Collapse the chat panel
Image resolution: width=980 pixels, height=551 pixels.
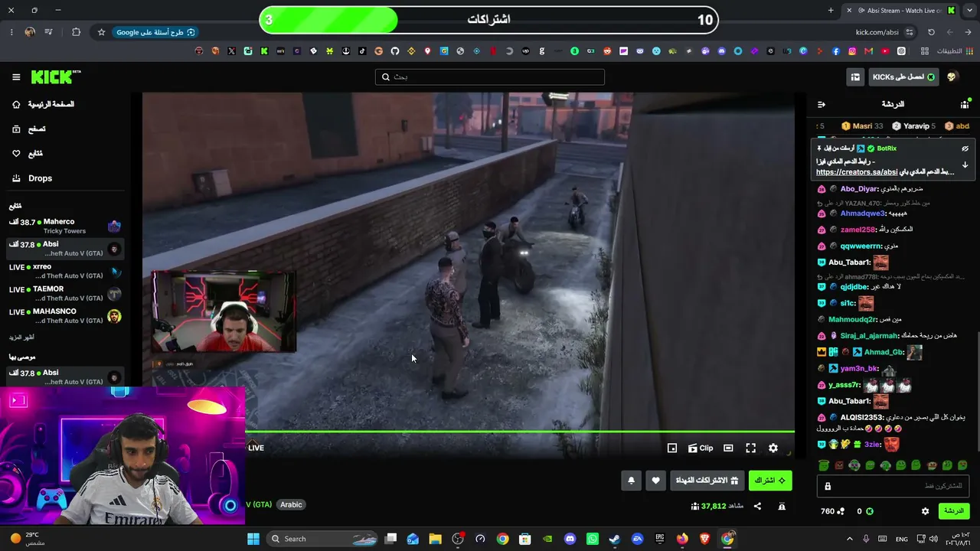[x=822, y=104]
